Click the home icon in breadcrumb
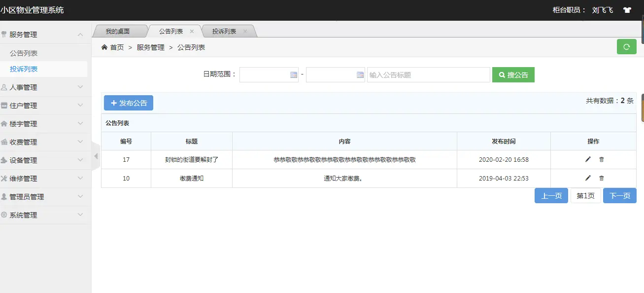644x293 pixels. [104, 47]
